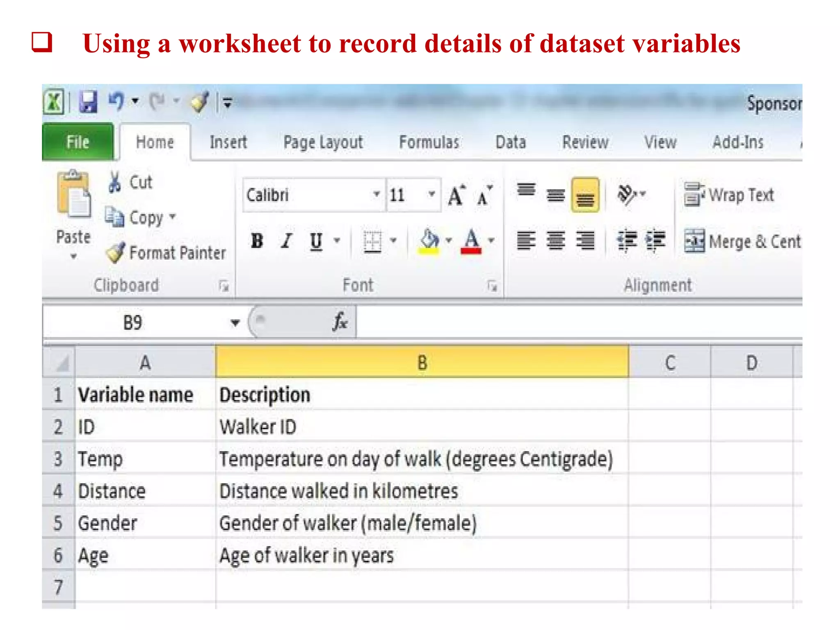Click Merge & Center button

(742, 241)
